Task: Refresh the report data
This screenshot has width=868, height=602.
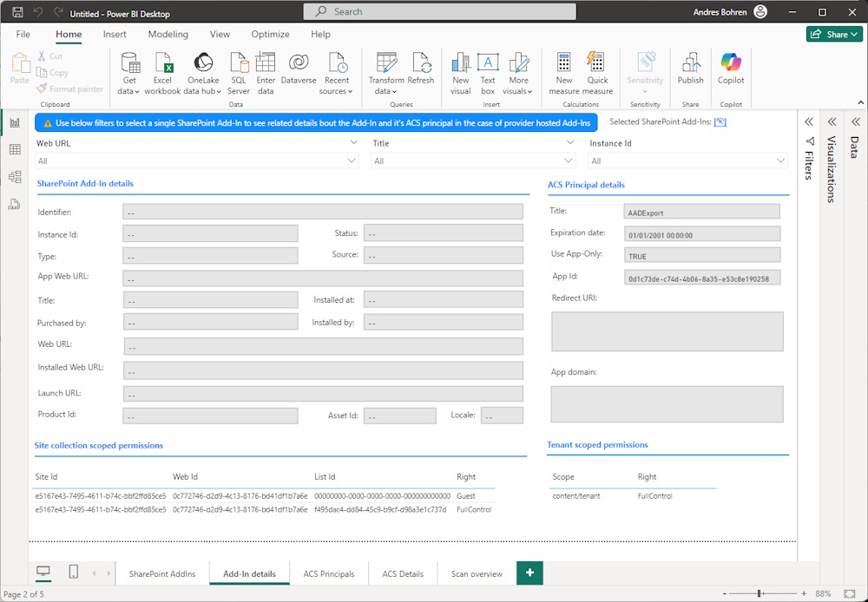Action: tap(421, 69)
